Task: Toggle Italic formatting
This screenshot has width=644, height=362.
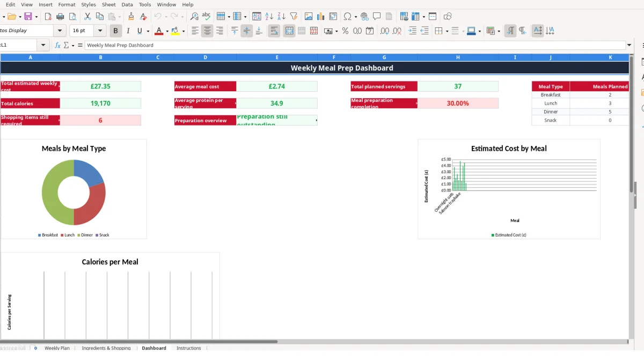Action: click(128, 31)
